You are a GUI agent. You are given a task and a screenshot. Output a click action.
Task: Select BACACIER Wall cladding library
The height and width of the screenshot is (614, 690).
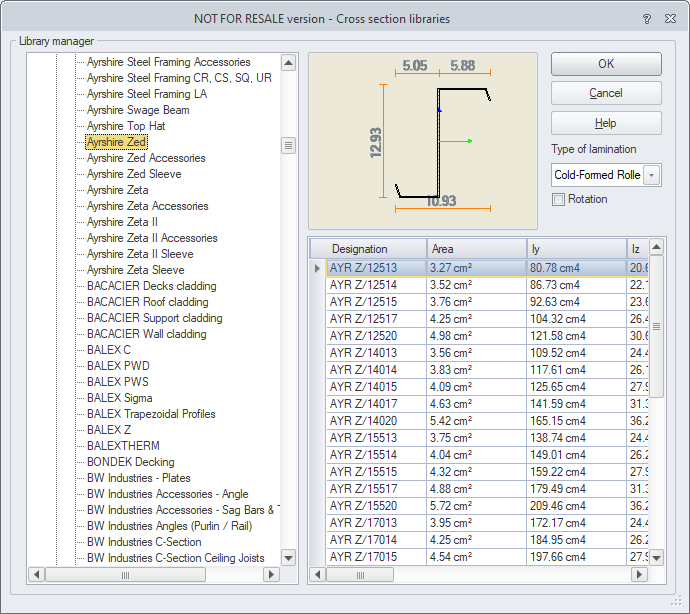(x=147, y=334)
